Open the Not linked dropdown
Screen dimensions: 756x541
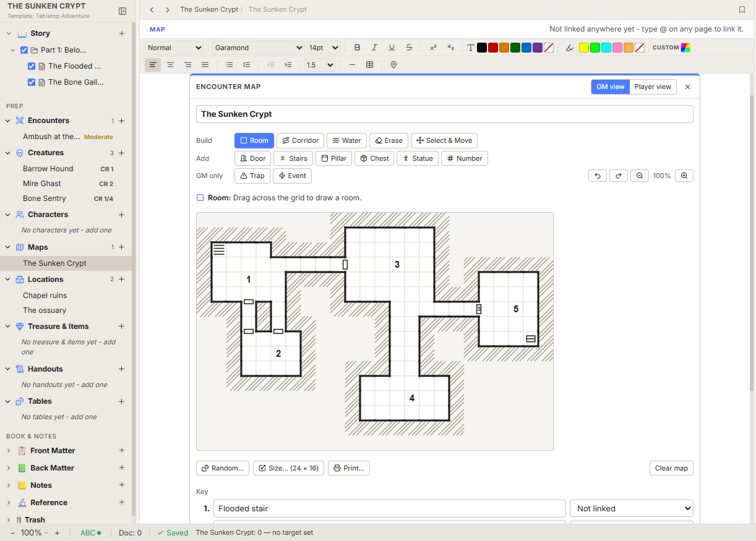pyautogui.click(x=632, y=508)
